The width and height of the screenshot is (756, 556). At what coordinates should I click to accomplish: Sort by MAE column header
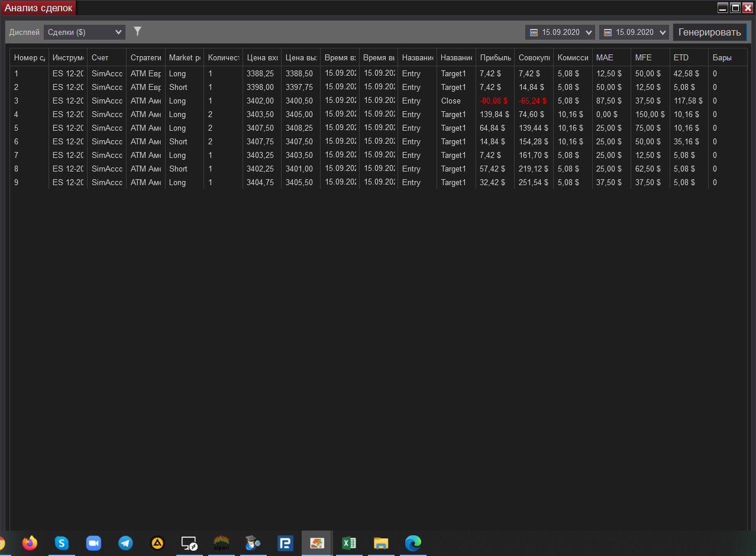point(612,57)
